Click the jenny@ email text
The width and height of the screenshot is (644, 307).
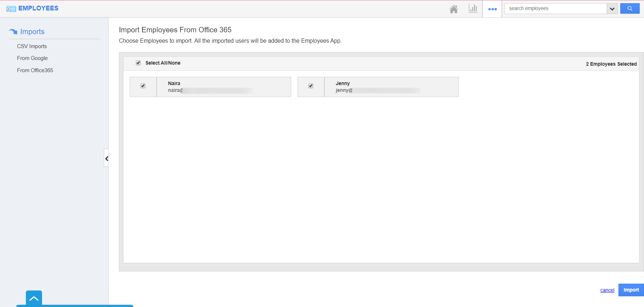[x=344, y=90]
